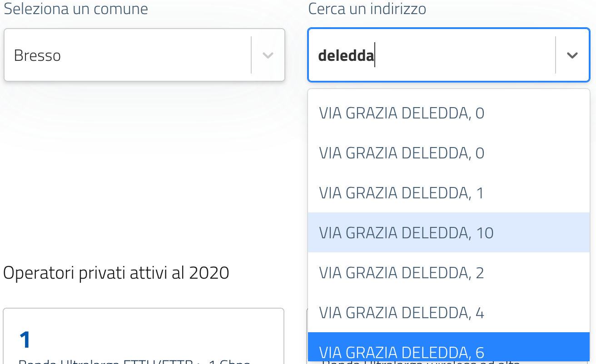The width and height of the screenshot is (596, 364).
Task: Click the vertical separator in the comune selector
Action: [x=251, y=55]
